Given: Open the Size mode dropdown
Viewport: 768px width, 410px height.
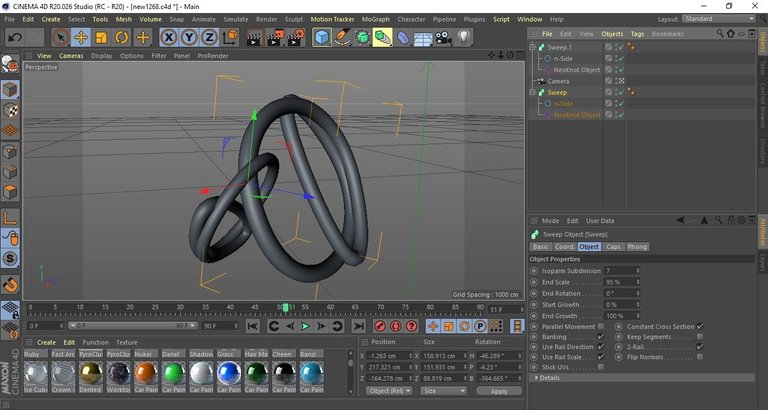Looking at the screenshot, I should pyautogui.click(x=444, y=391).
